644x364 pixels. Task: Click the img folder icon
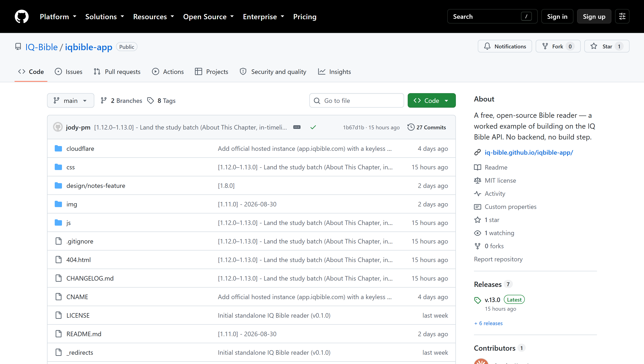[x=58, y=204]
